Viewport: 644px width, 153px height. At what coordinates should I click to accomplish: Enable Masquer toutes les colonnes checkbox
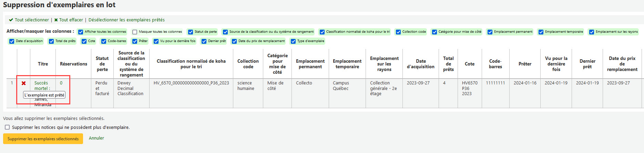(x=135, y=32)
